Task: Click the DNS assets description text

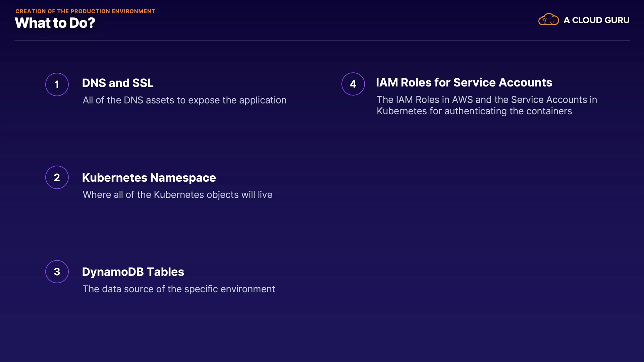Action: (184, 100)
